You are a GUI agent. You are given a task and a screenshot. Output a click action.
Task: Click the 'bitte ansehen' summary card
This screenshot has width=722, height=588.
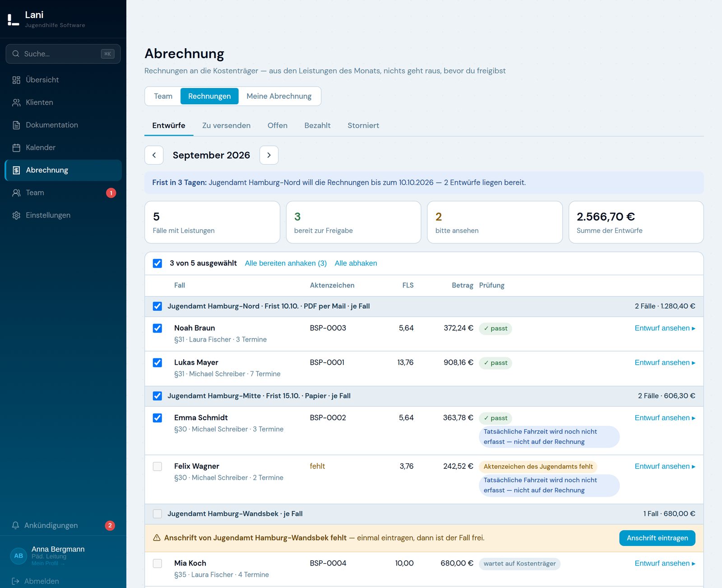495,222
